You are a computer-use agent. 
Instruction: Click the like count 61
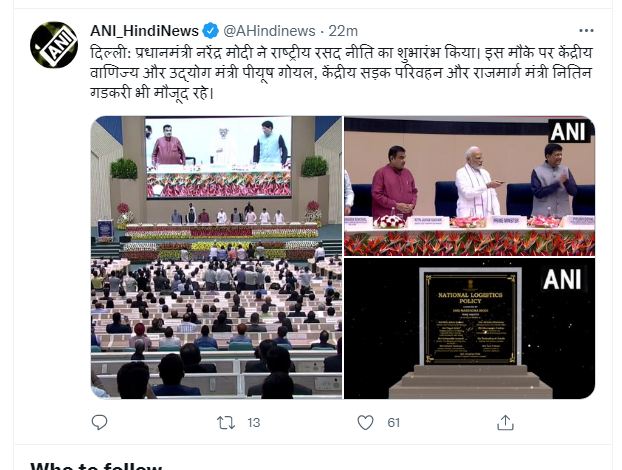point(393,423)
